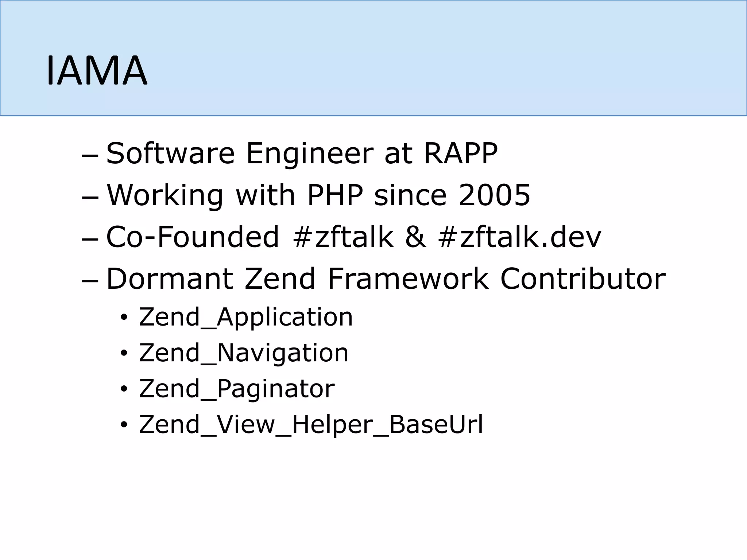Click the word PHP
Image resolution: width=747 pixels, height=560 pixels.
pos(335,195)
